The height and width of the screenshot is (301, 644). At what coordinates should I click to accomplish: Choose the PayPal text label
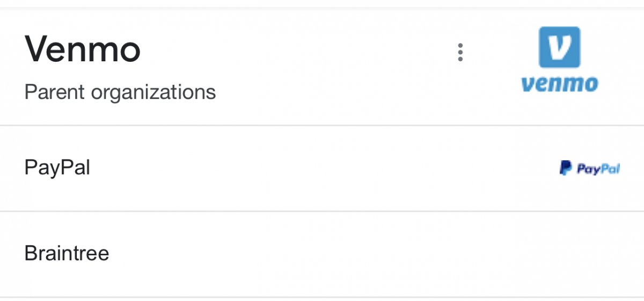tap(57, 168)
